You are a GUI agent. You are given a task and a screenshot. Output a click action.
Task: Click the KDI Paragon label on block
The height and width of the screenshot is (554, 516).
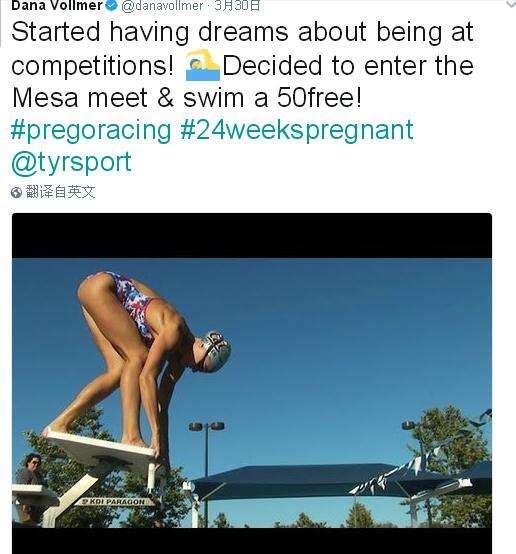pos(114,501)
